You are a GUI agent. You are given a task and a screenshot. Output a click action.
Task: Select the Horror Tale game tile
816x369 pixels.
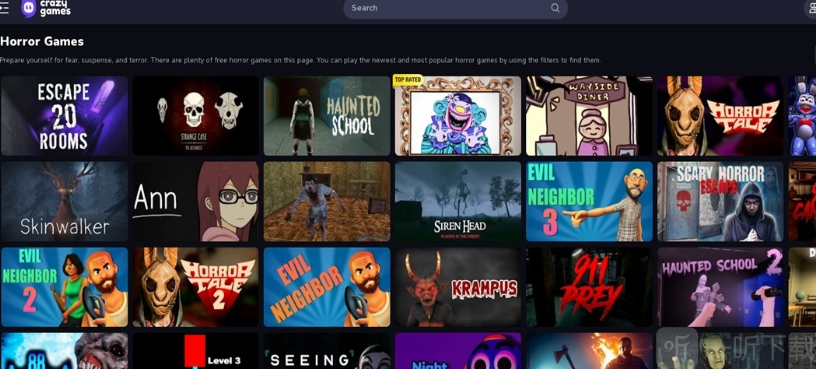pyautogui.click(x=720, y=116)
